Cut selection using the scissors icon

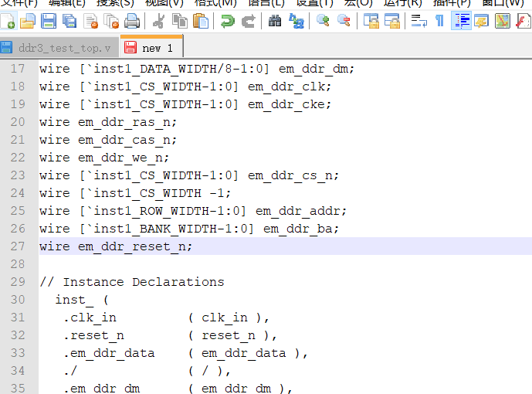159,21
